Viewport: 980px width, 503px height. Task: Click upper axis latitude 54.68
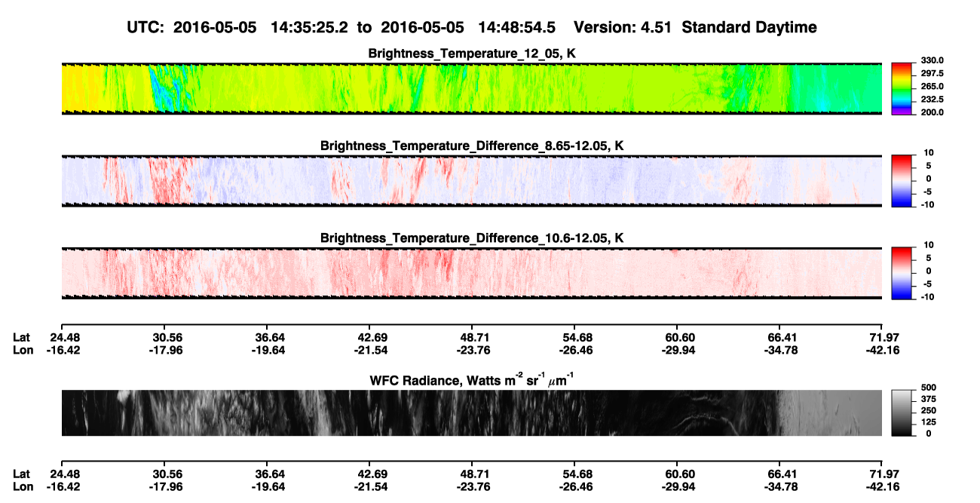click(575, 337)
